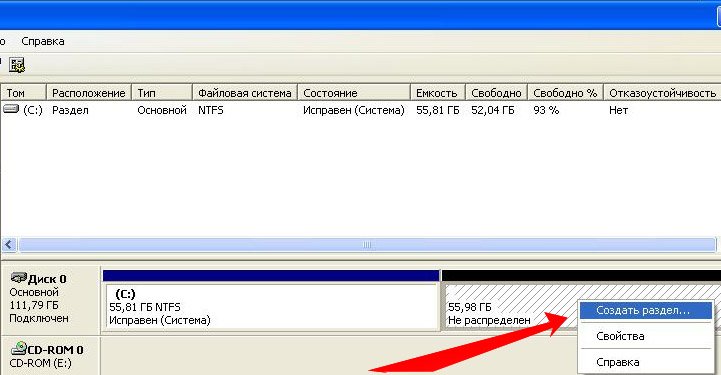Click the Тип column header
The height and width of the screenshot is (375, 721).
coord(162,93)
